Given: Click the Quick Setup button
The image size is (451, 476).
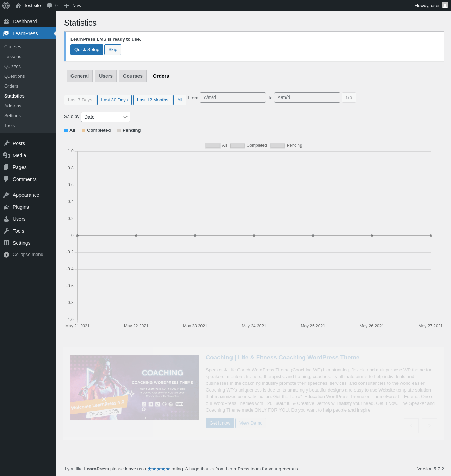Looking at the screenshot, I should [87, 50].
